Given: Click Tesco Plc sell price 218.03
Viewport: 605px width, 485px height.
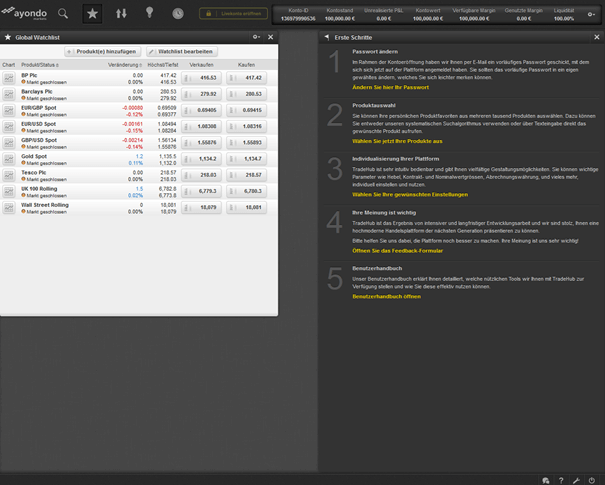Looking at the screenshot, I should tap(201, 175).
